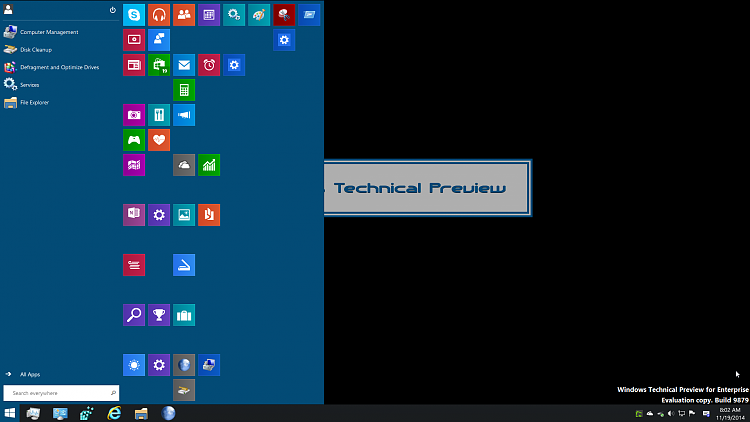Open the magenta Camera tile
This screenshot has width=750, height=422.
134,115
